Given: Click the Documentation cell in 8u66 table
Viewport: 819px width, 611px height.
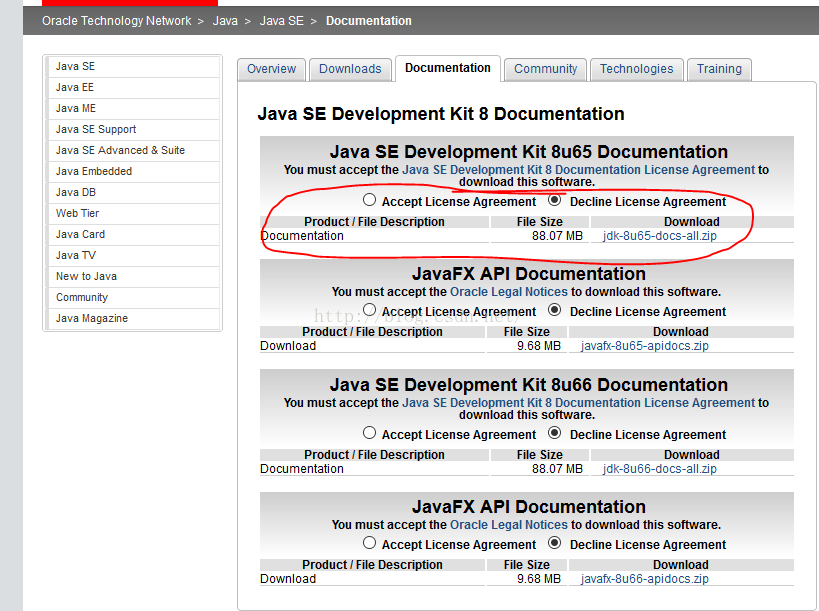Looking at the screenshot, I should click(x=302, y=469).
